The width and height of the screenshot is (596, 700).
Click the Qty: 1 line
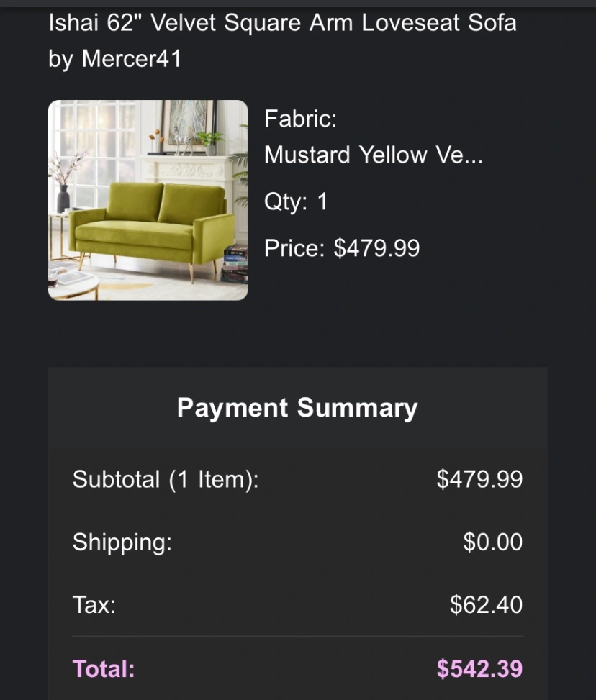tap(296, 201)
